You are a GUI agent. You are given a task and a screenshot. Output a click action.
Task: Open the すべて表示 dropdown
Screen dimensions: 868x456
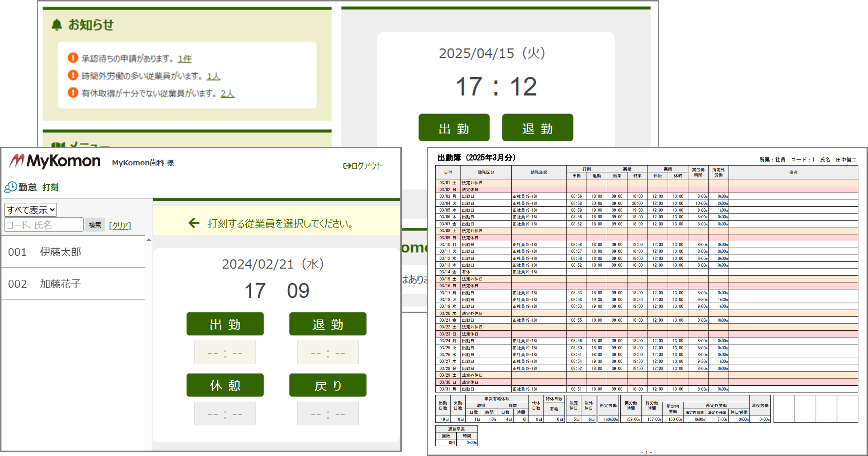point(30,210)
